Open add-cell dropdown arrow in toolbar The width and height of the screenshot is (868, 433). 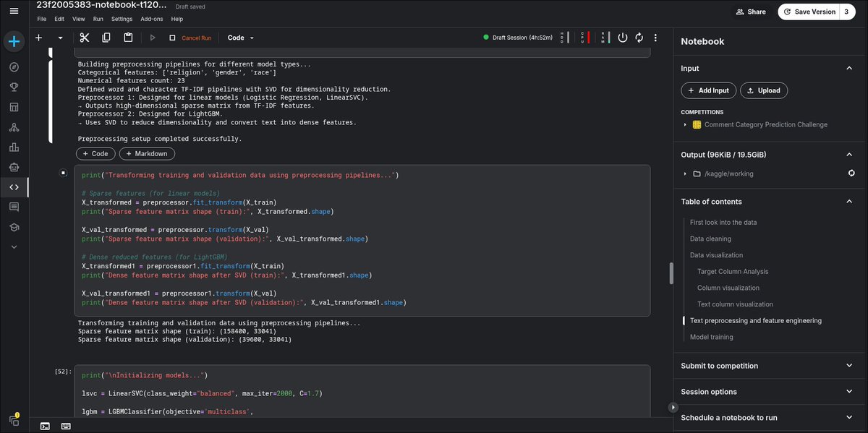(x=61, y=38)
